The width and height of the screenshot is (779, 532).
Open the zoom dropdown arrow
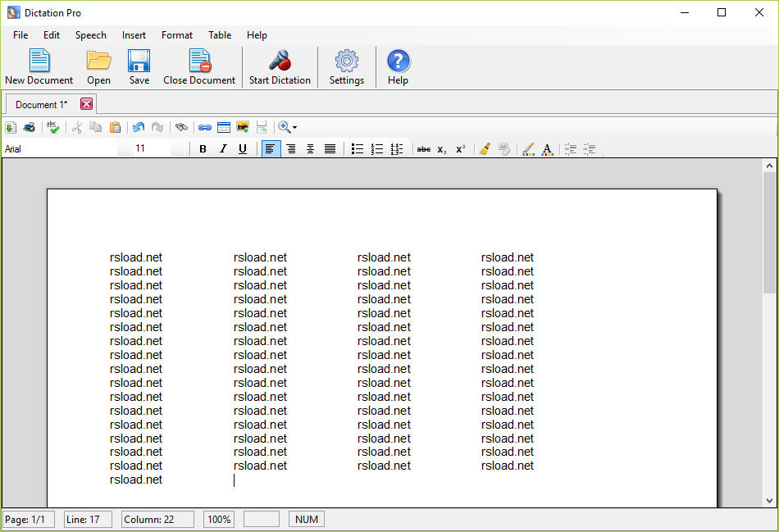click(x=294, y=128)
